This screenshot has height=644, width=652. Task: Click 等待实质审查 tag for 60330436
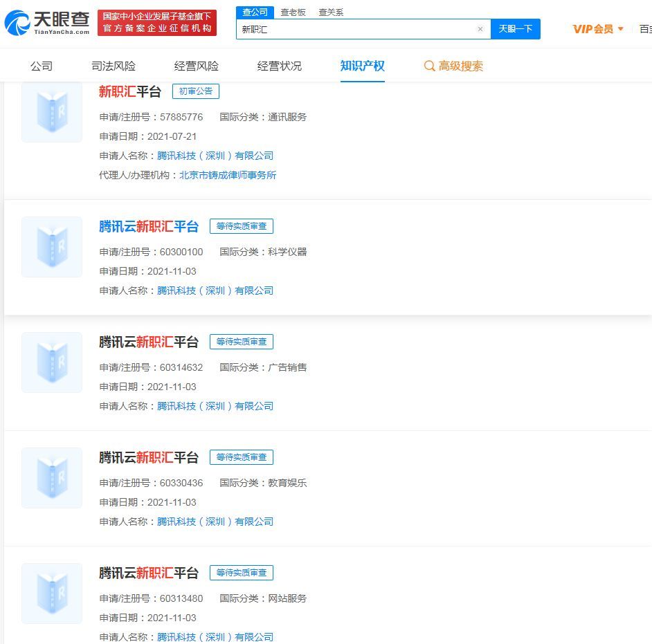point(241,457)
